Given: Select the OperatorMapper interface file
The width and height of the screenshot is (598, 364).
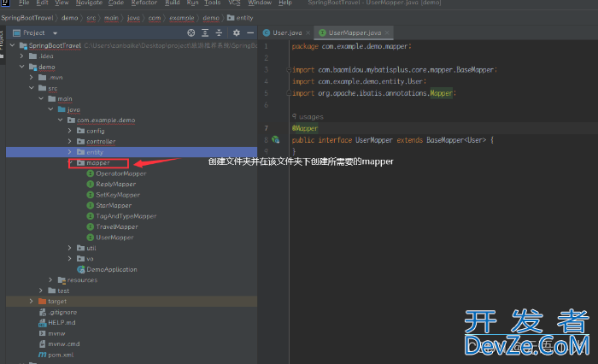Looking at the screenshot, I should [x=121, y=173].
